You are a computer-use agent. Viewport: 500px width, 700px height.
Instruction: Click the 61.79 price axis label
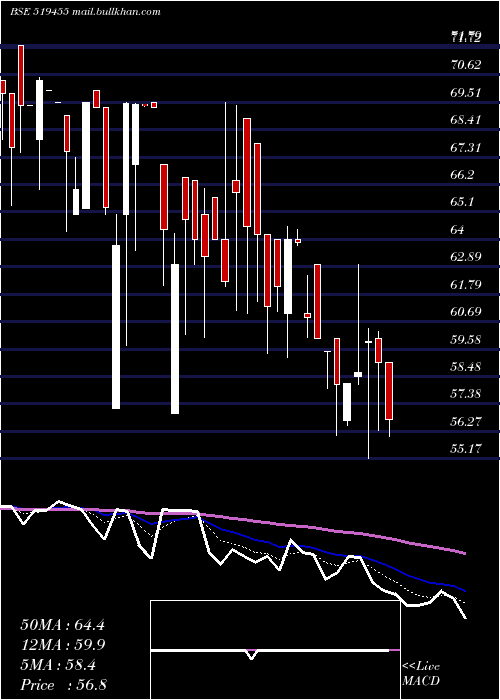click(x=466, y=284)
